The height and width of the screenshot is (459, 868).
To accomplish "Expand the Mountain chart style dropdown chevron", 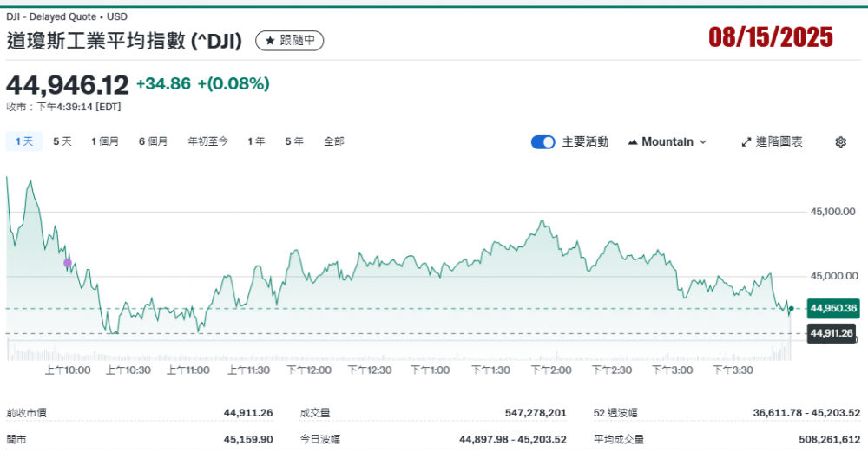I will tap(703, 142).
